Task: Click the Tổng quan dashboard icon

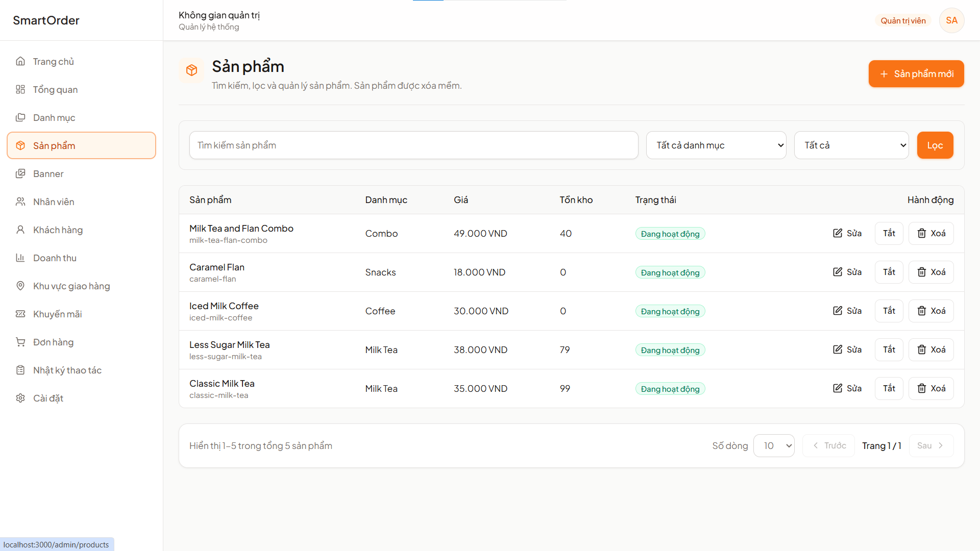Action: click(x=20, y=89)
